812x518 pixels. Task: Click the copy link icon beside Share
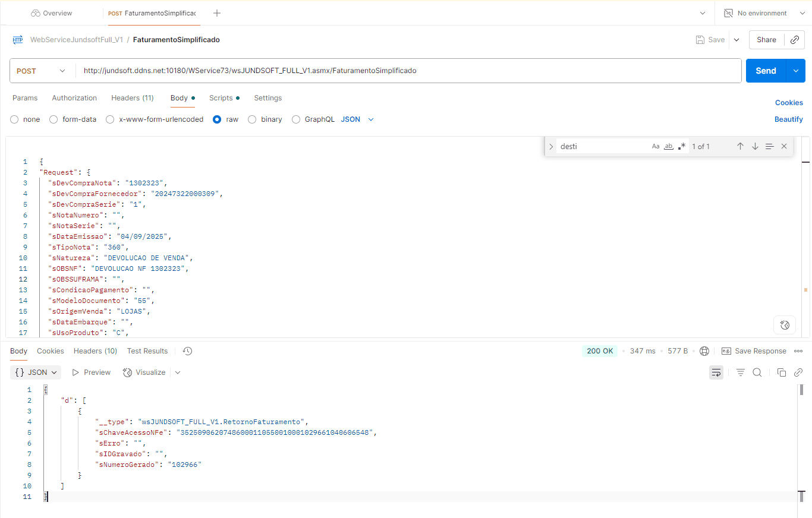click(x=794, y=40)
